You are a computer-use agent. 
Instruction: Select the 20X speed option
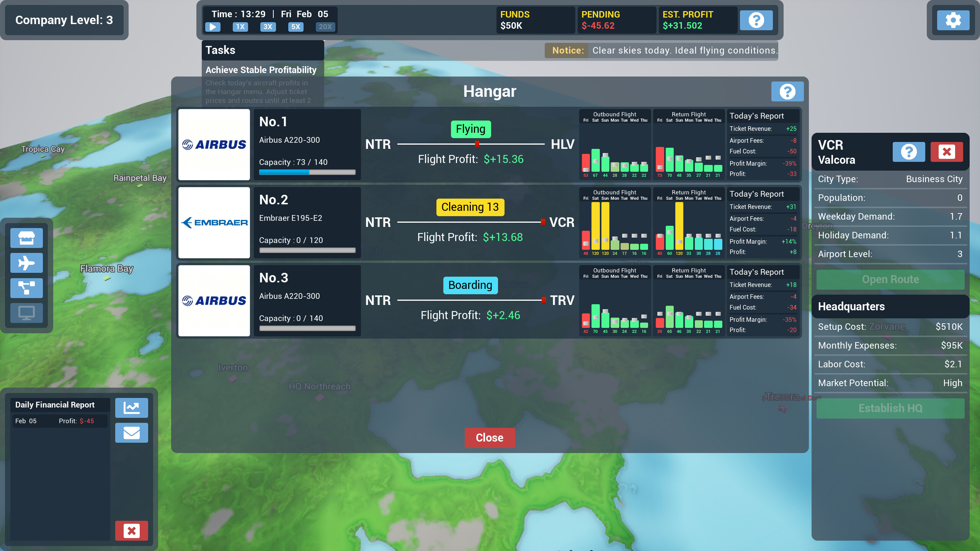pos(325,27)
